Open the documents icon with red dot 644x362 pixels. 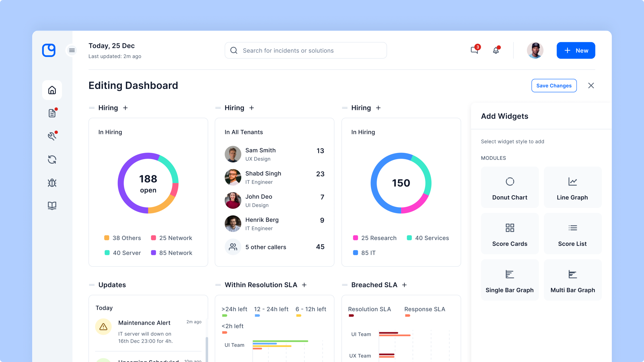coord(52,113)
